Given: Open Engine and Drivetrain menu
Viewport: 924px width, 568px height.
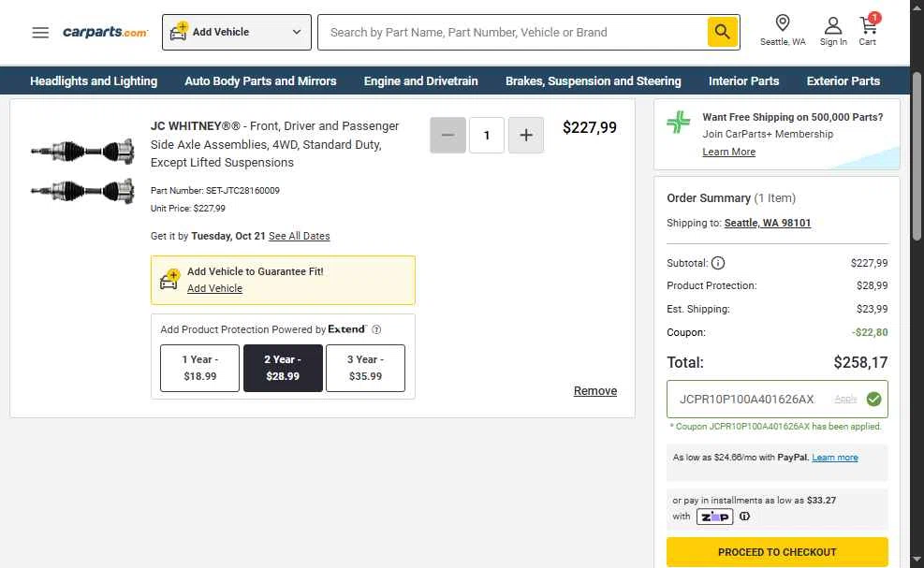Looking at the screenshot, I should 420,80.
